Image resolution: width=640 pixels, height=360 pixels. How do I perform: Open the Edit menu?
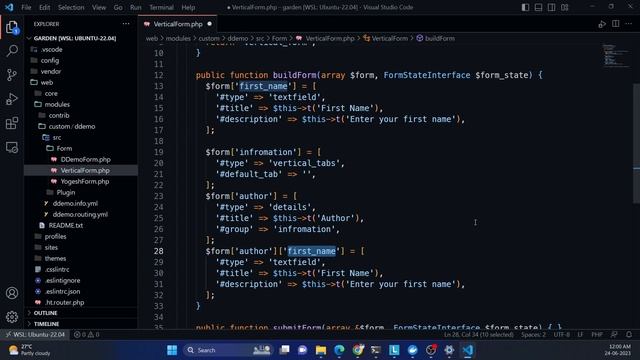[44, 7]
